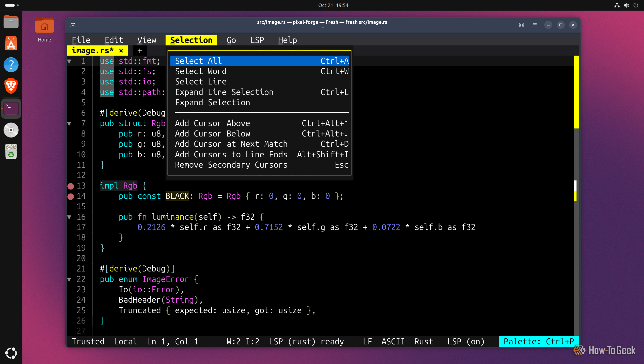This screenshot has height=364, width=644.
Task: Open the Go menu
Action: point(231,40)
